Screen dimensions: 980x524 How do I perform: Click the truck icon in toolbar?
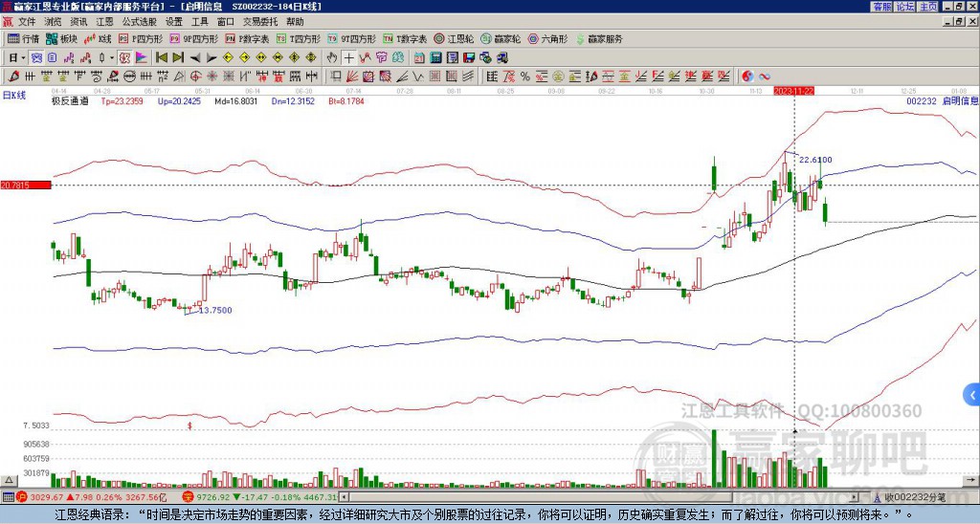click(x=502, y=58)
